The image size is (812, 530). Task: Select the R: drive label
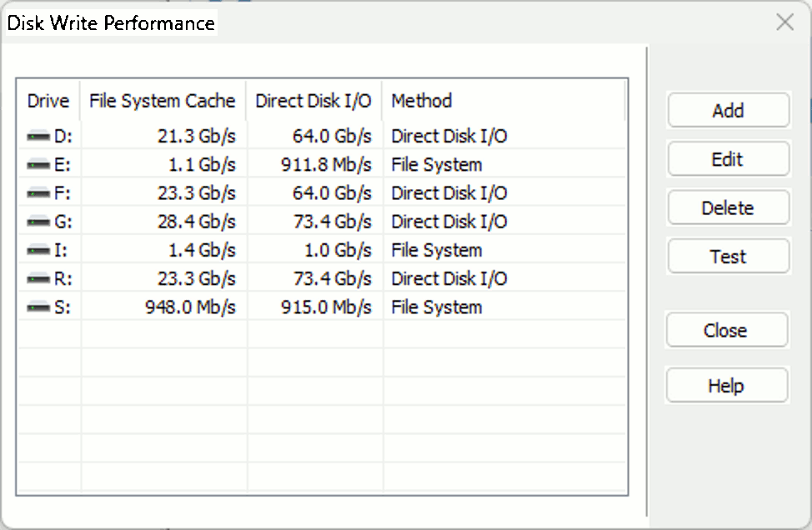63,279
